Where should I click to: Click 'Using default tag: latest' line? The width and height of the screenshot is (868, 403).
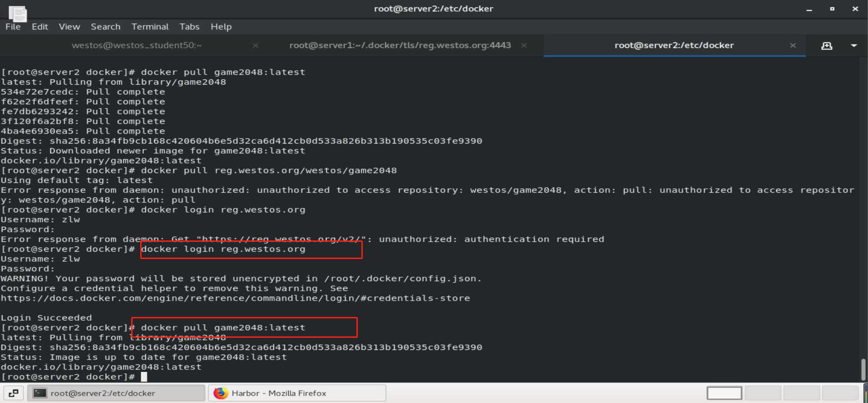tap(77, 180)
